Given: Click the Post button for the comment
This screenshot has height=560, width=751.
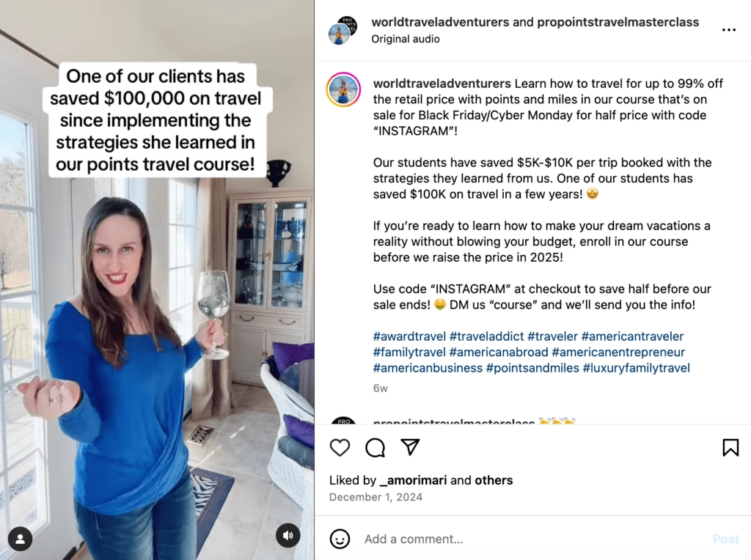Looking at the screenshot, I should pos(725,539).
